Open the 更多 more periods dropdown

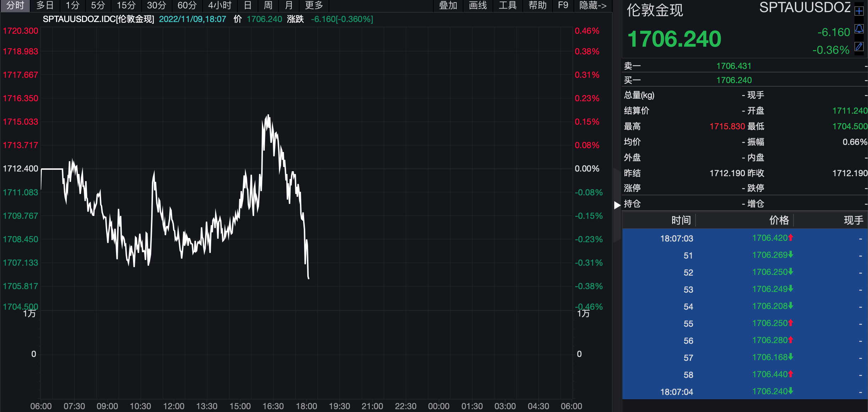pos(314,5)
